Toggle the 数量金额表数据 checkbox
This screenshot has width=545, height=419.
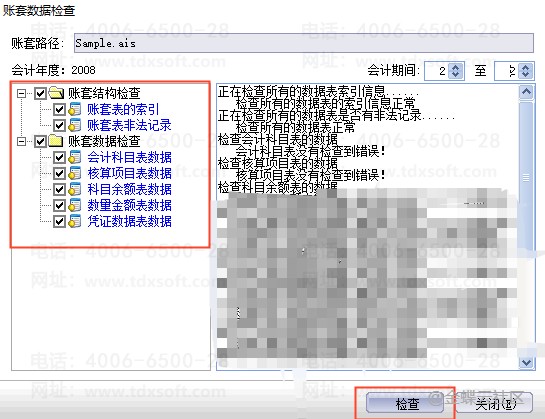click(59, 206)
